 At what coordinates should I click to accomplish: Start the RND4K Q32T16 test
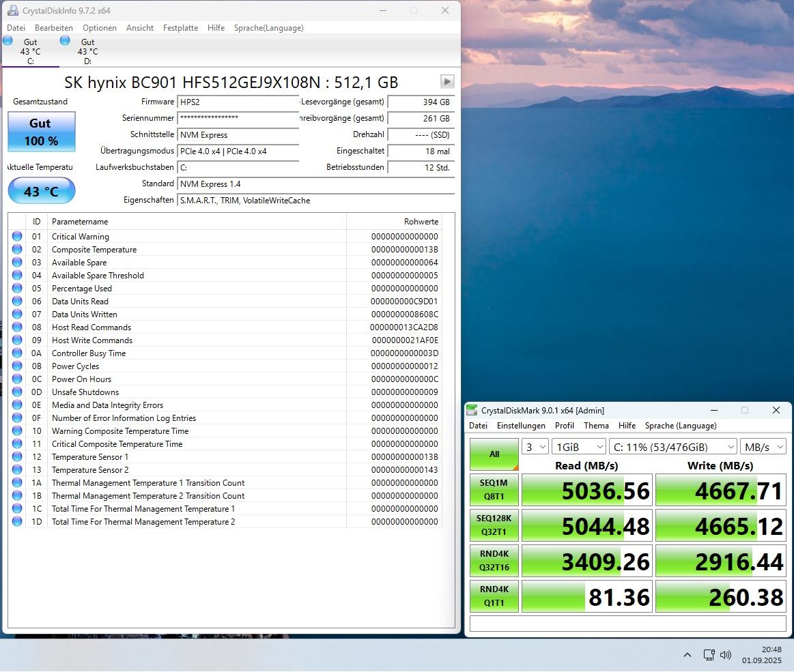click(x=494, y=561)
